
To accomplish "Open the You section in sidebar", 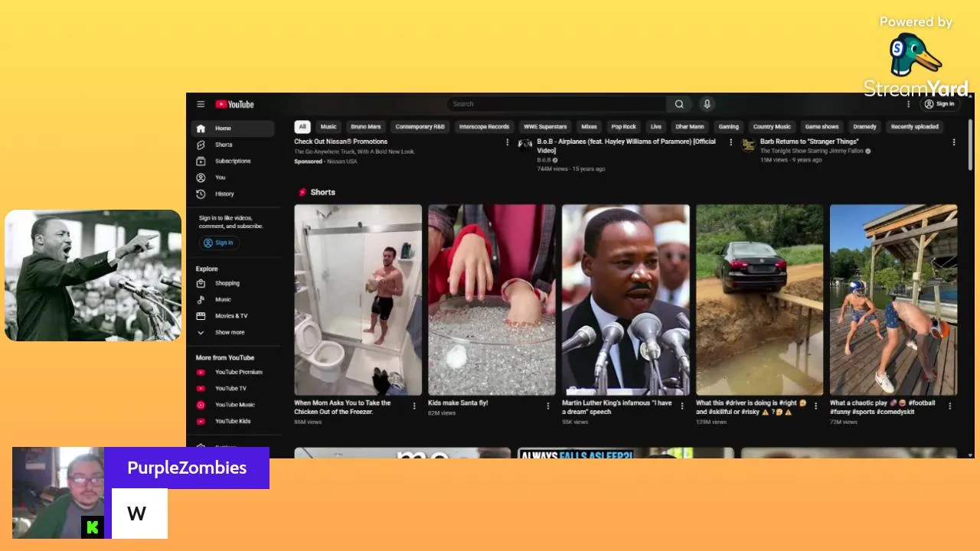I will [x=232, y=178].
